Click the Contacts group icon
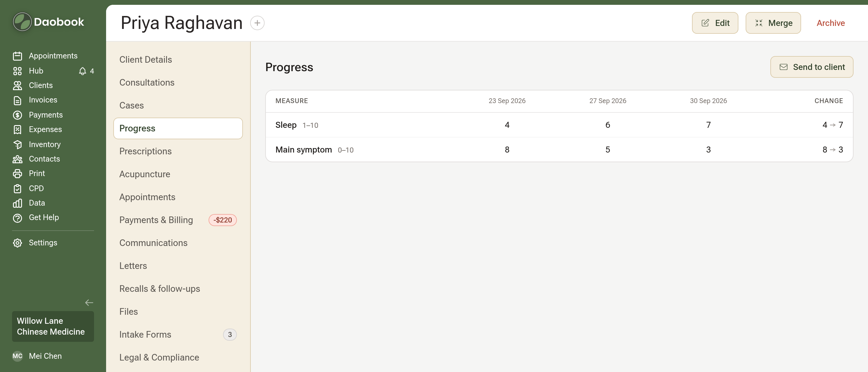The image size is (868, 372). click(x=17, y=159)
